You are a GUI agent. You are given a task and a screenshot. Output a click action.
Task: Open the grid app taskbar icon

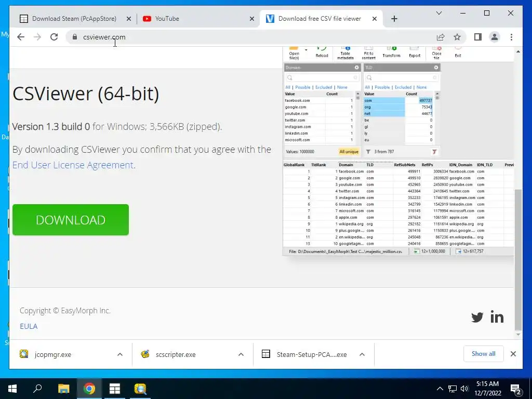[115, 389]
